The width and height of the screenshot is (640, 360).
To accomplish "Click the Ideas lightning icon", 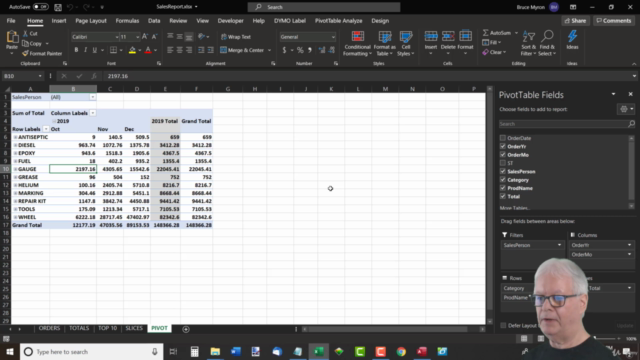I will pos(572,37).
